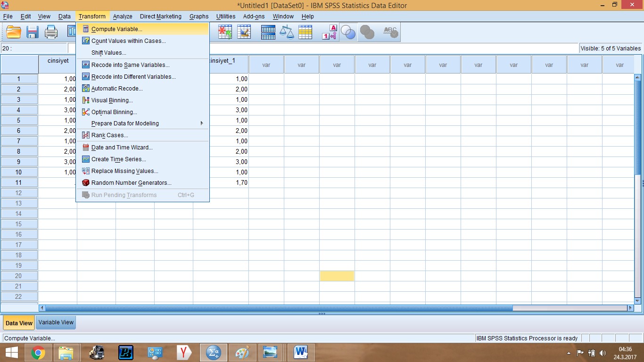Show hidden tray icons arrow
Image resolution: width=644 pixels, height=362 pixels.
[569, 353]
